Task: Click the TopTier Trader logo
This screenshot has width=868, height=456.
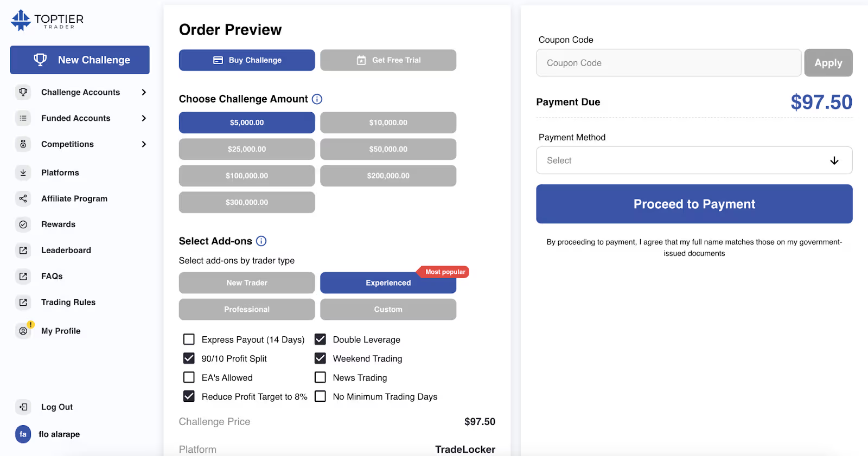Action: point(46,20)
